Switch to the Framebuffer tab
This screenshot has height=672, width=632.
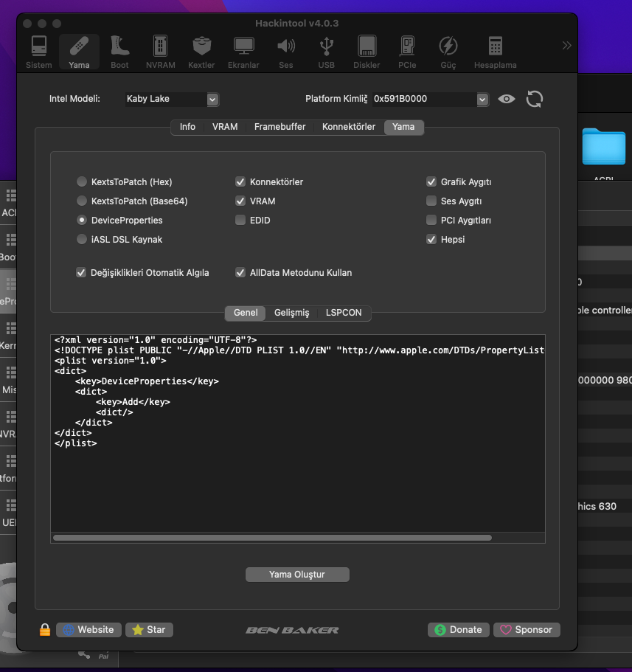point(279,127)
